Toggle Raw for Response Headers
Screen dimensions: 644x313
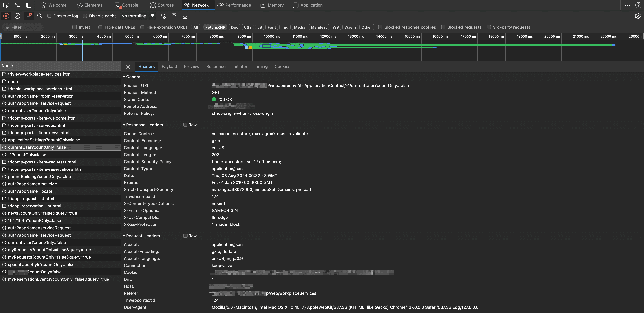[185, 125]
